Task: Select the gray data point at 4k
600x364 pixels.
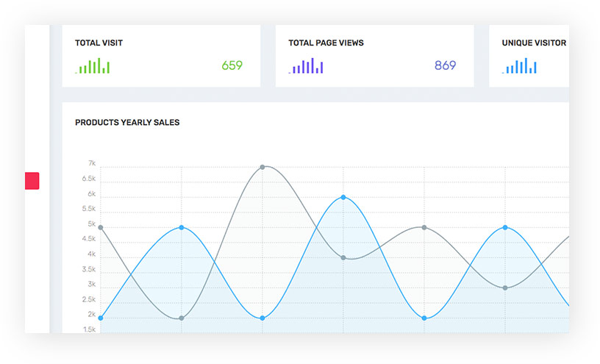Action: pyautogui.click(x=343, y=257)
